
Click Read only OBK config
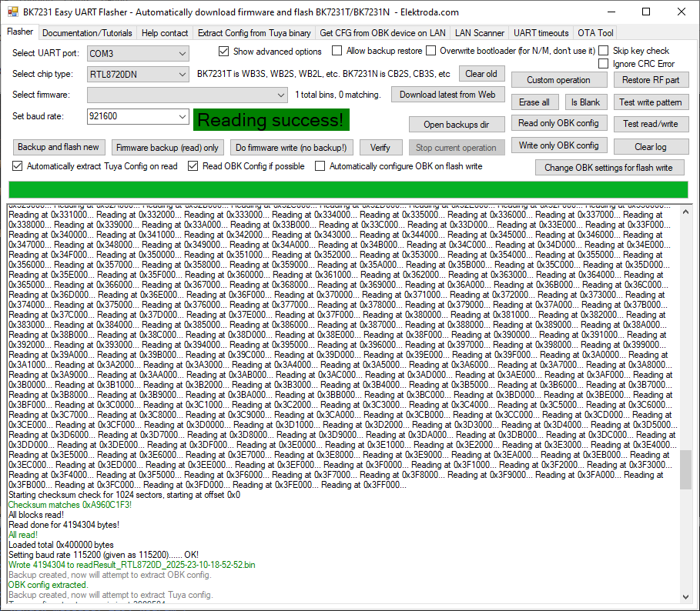558,123
